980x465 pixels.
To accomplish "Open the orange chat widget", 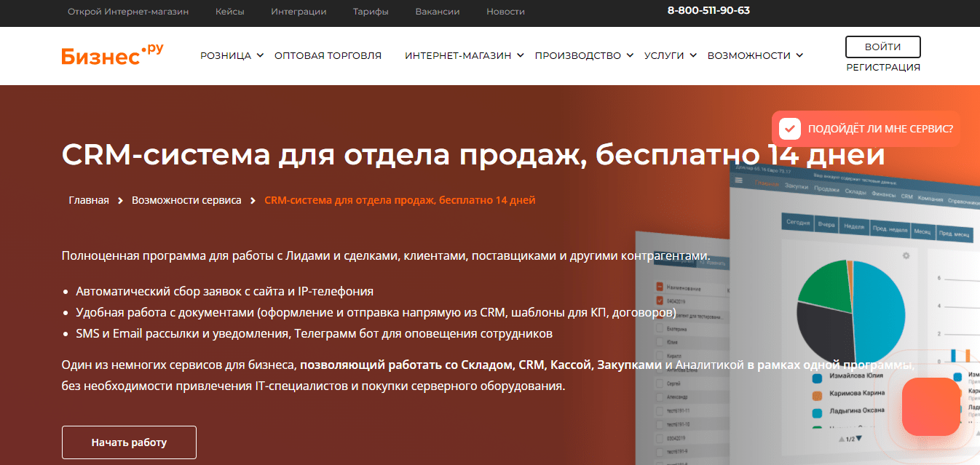I will click(930, 407).
